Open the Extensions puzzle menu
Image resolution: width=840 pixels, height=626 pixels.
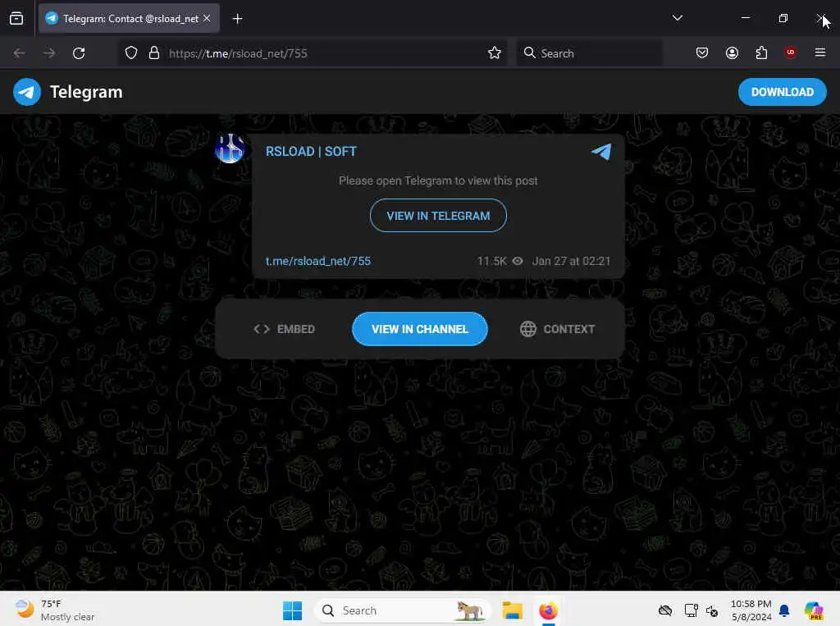761,53
